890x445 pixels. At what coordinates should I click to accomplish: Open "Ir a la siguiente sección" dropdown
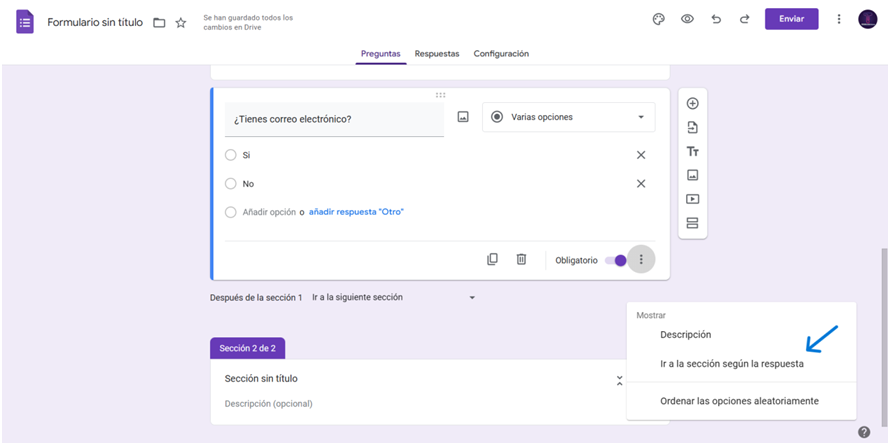393,297
